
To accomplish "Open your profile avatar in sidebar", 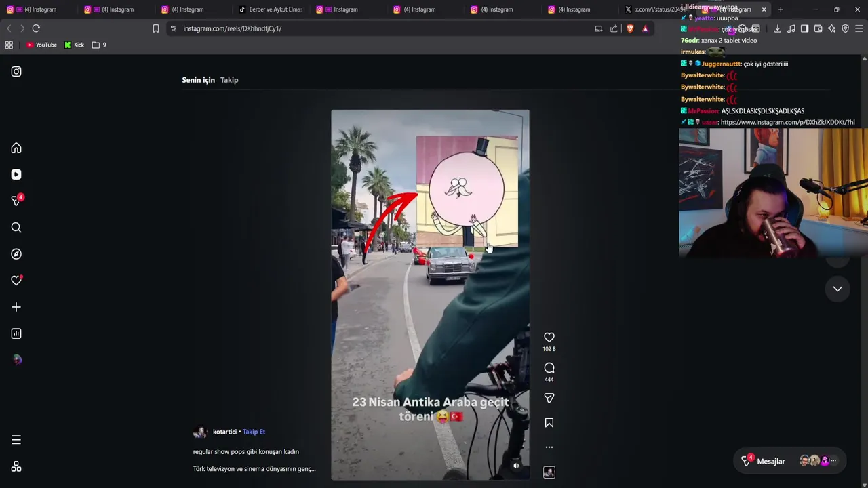I will pos(16,360).
